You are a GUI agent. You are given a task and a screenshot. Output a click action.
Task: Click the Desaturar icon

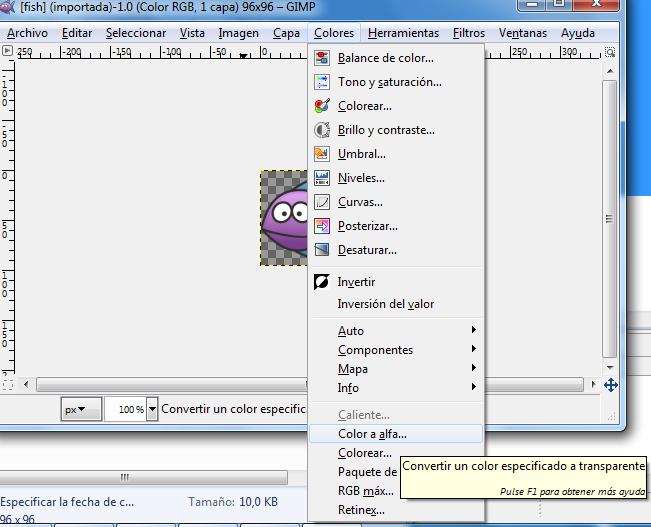(322, 250)
